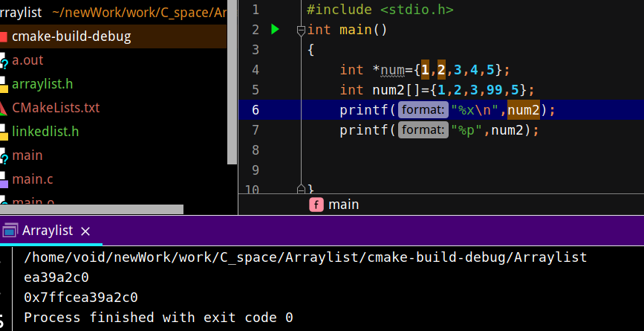Click the format: hint on line 6

click(423, 110)
